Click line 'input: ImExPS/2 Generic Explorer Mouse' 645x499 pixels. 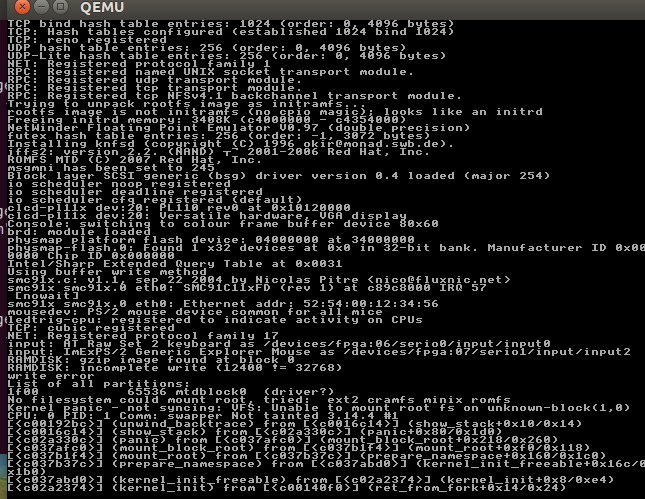point(318,352)
